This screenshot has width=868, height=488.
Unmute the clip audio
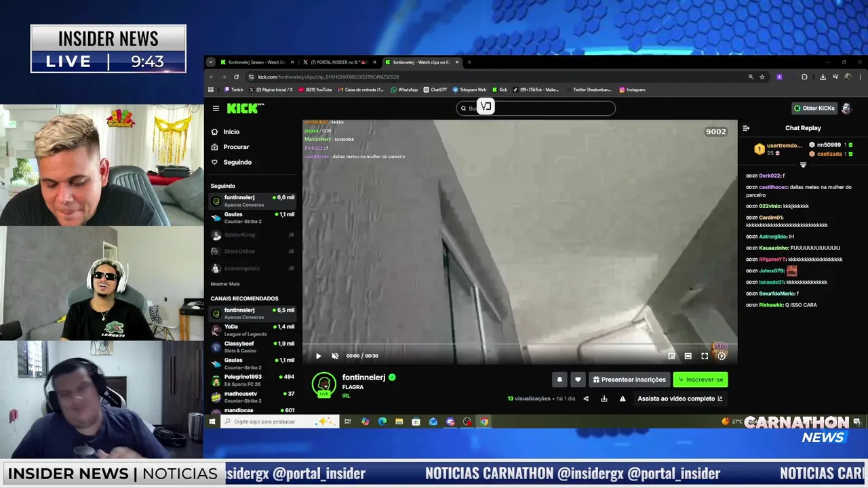coord(335,356)
